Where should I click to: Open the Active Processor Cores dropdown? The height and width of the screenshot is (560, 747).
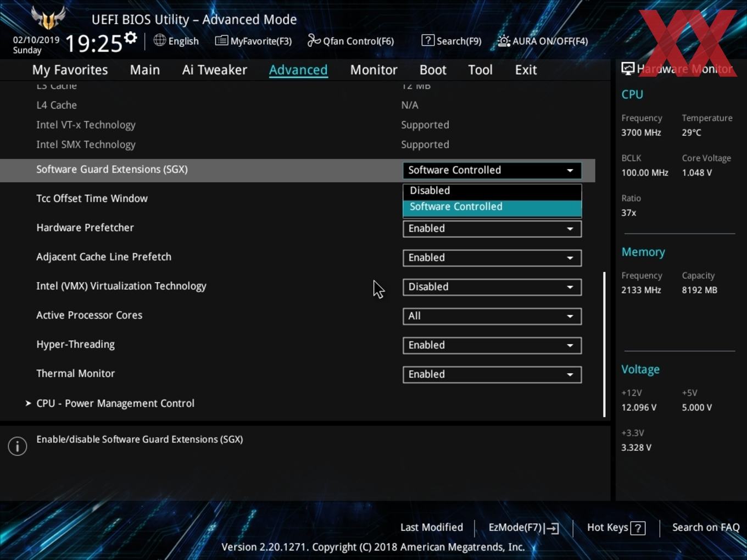492,316
